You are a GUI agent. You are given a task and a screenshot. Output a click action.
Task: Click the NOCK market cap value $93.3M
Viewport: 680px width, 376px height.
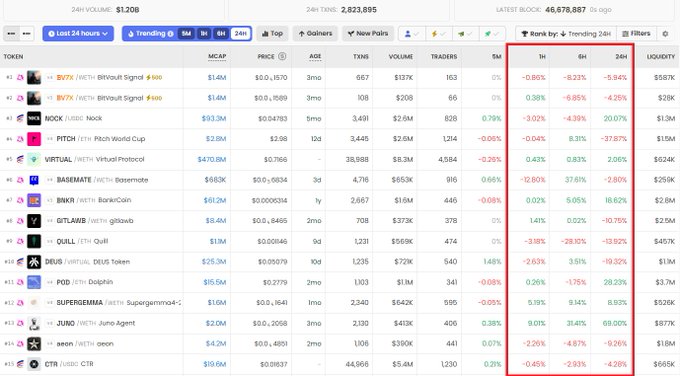214,118
